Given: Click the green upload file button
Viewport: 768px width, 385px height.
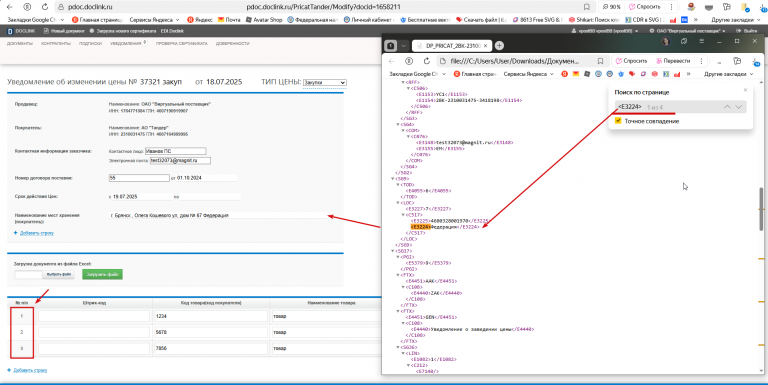Looking at the screenshot, I should click(x=102, y=274).
